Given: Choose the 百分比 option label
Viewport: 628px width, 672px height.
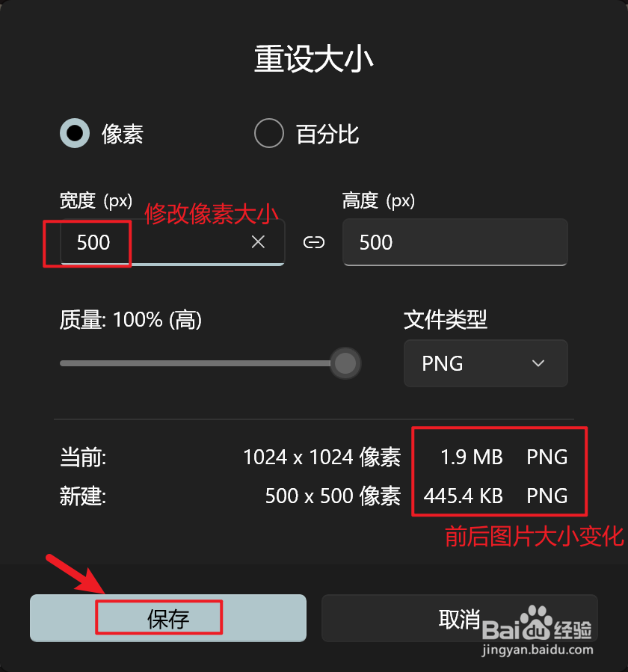Looking at the screenshot, I should click(x=327, y=134).
